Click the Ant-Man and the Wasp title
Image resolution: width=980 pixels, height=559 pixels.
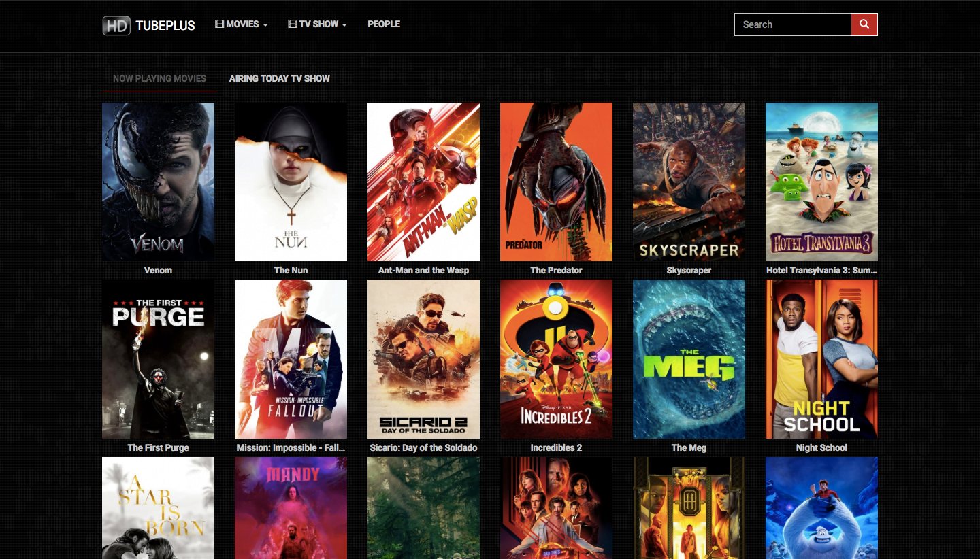[423, 270]
